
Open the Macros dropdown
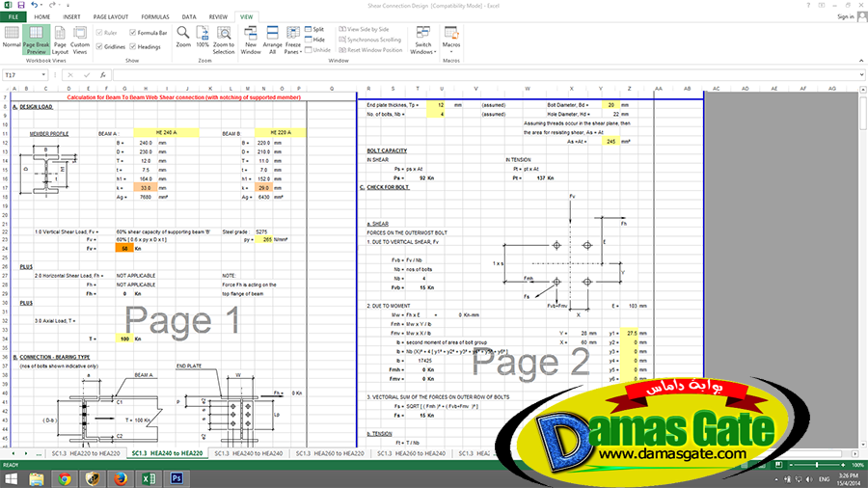451,40
